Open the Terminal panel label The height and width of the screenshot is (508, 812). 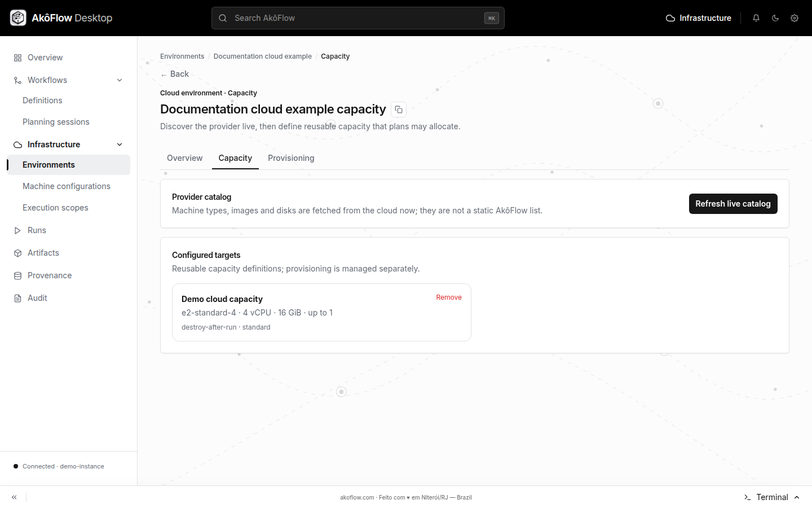(x=772, y=497)
